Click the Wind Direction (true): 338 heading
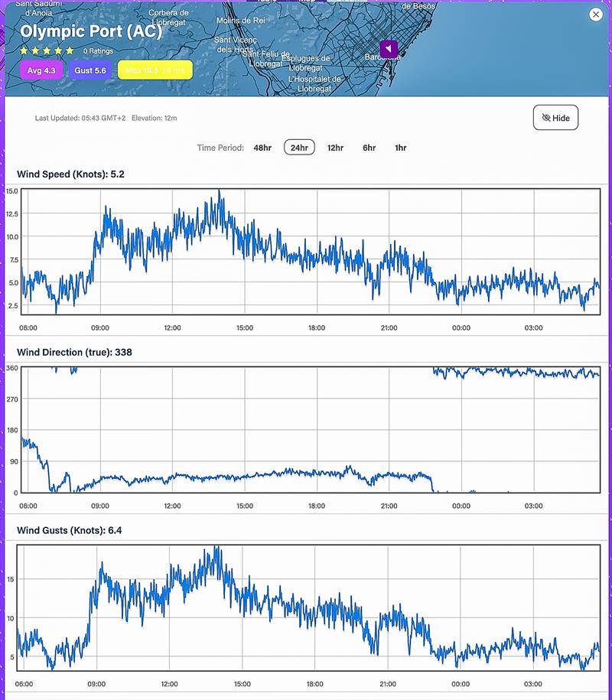This screenshot has width=612, height=700. pos(74,352)
